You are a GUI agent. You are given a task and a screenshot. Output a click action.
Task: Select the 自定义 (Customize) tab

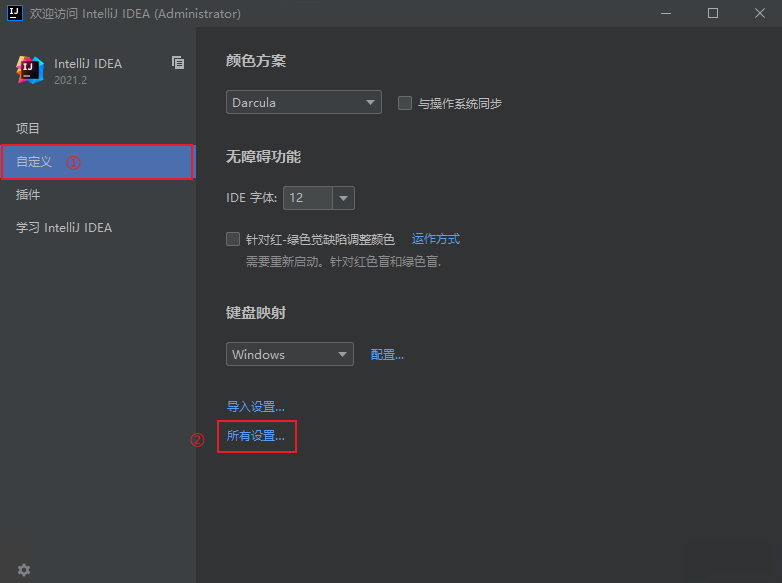point(98,162)
